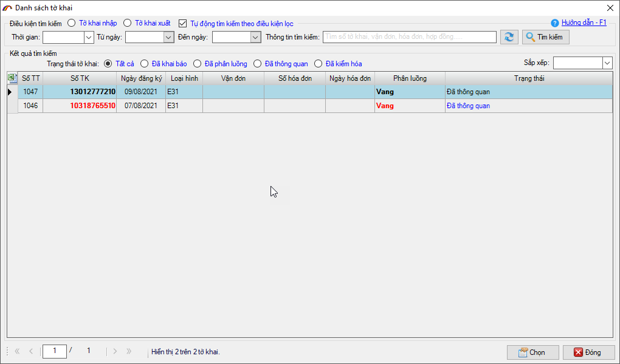Screen dimensions: 620x364
Task: Sort by Loại hình column header
Action: click(184, 78)
